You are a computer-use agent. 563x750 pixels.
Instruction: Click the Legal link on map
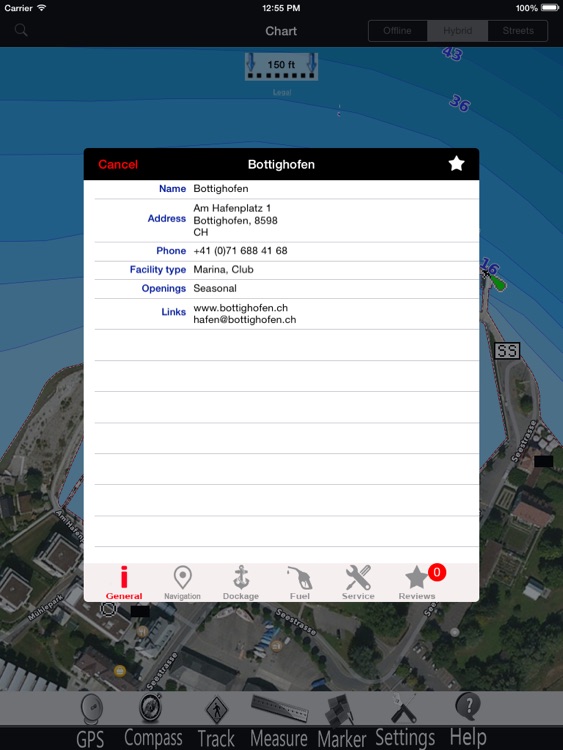coord(282,92)
